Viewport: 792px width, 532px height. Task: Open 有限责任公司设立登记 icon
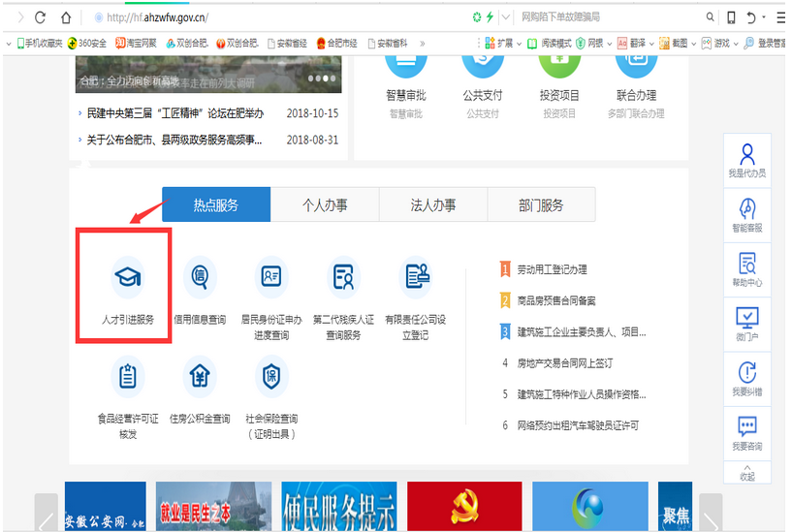click(416, 277)
